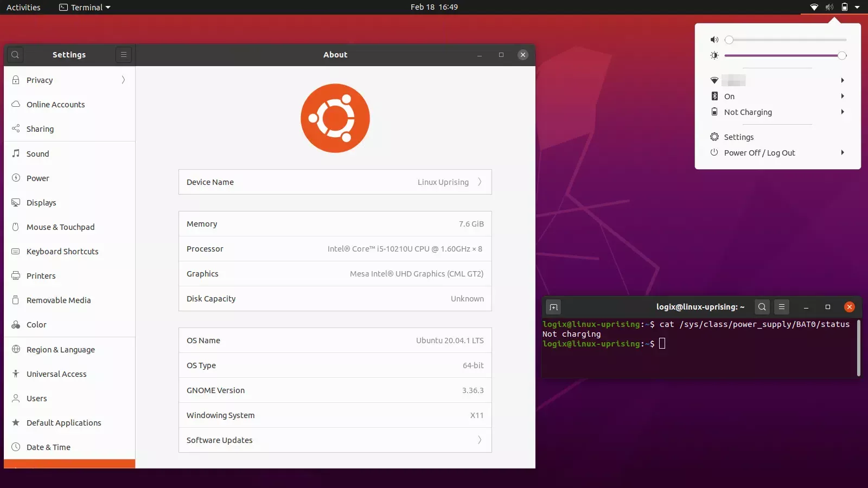868x488 pixels.
Task: Click the Sharing icon in sidebar
Action: click(16, 129)
